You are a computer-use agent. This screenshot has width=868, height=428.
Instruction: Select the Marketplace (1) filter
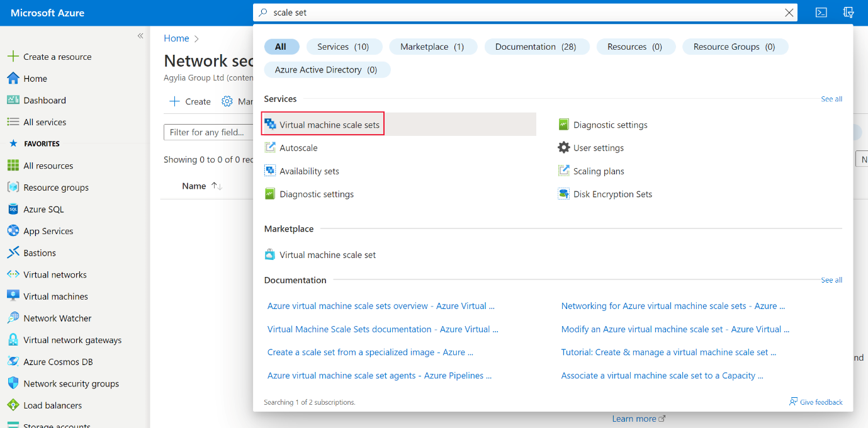[433, 47]
